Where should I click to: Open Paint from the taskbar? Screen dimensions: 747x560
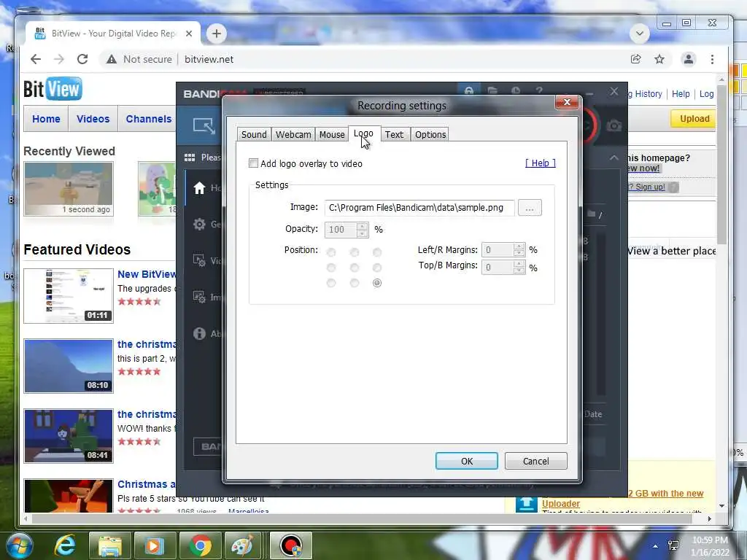[x=242, y=545]
